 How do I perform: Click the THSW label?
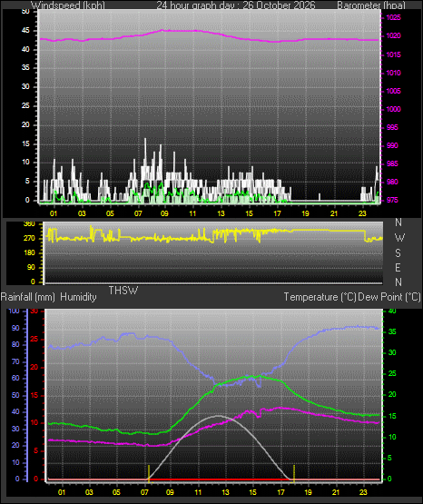point(123,291)
